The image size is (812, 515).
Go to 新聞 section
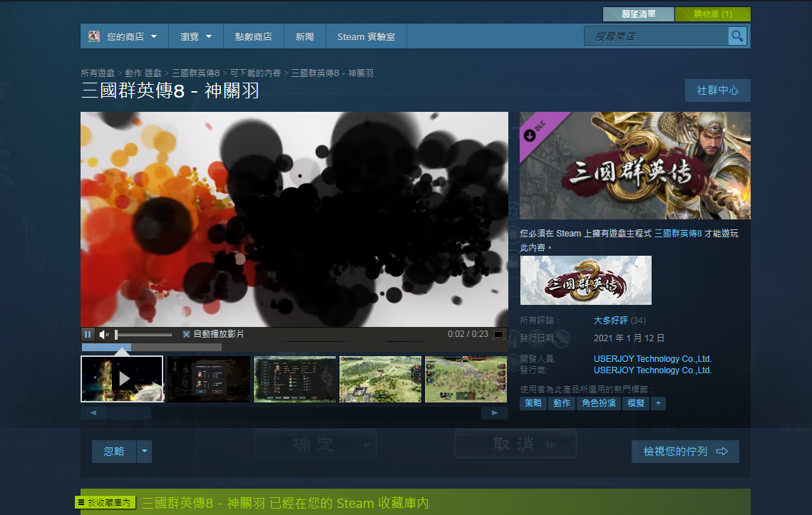click(304, 36)
